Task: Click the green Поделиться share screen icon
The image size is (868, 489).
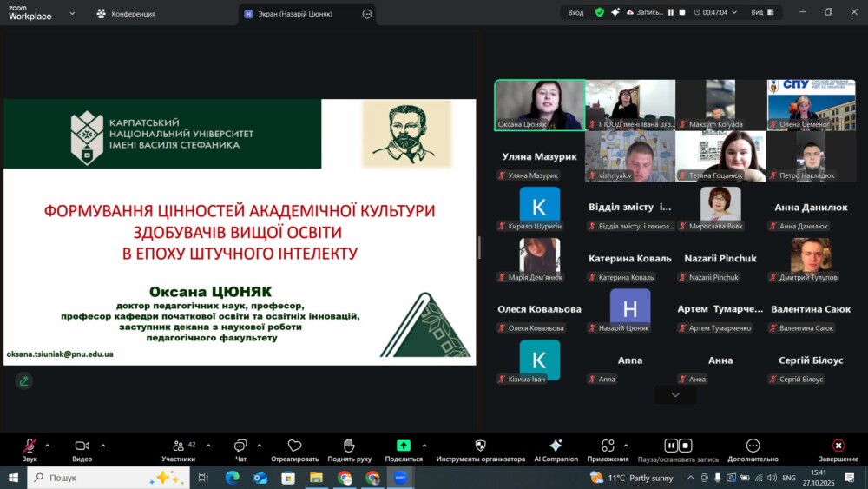Action: coord(404,446)
